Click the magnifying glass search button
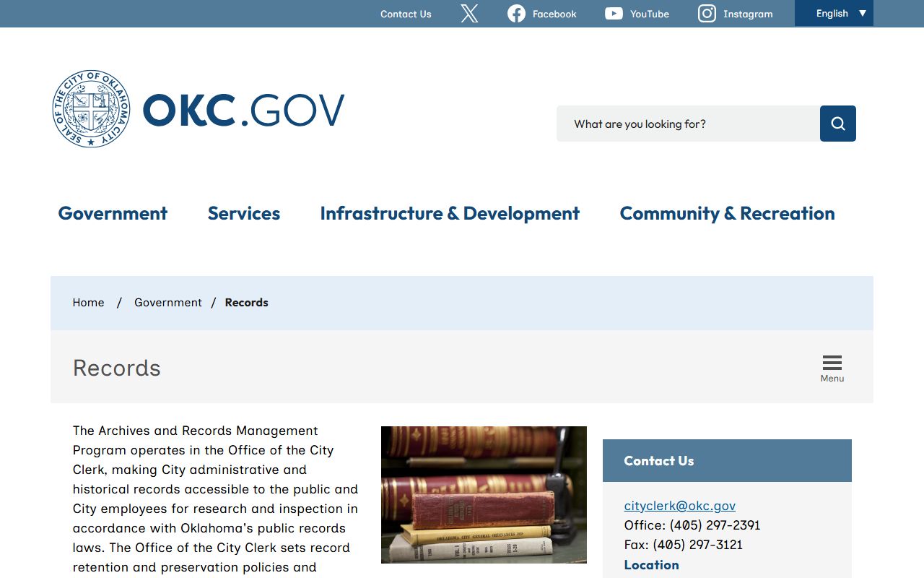The image size is (924, 578). point(837,124)
